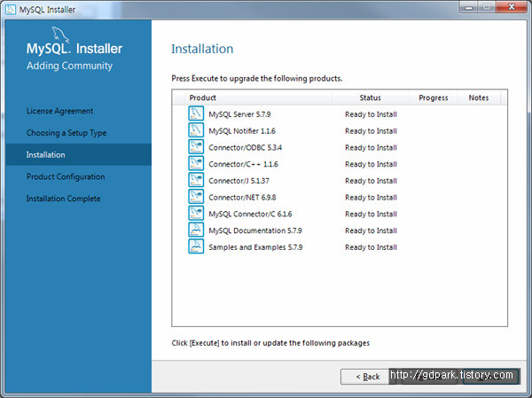Click the Connector/C++ 1.1.6 product icon
Screen dimensions: 532x398
(196, 163)
